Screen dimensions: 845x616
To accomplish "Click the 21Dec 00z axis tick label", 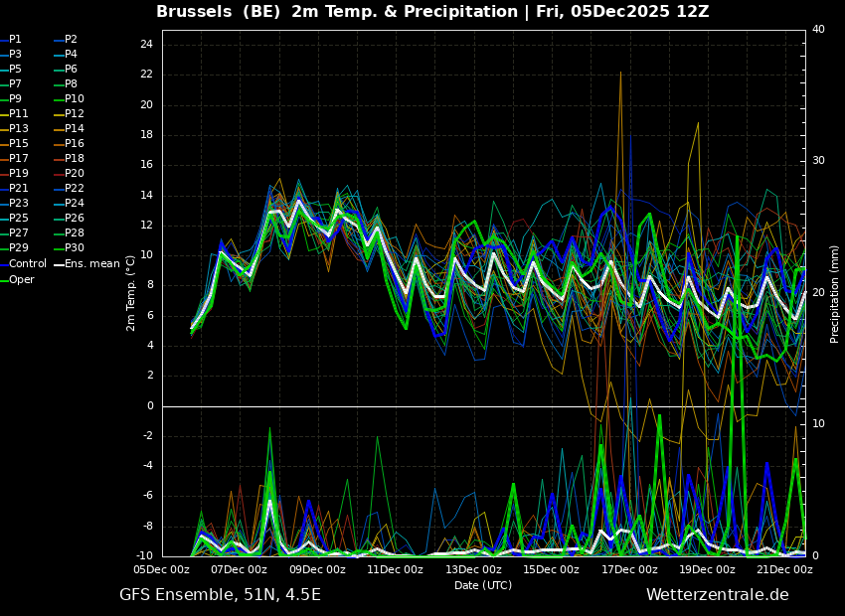I will click(784, 570).
